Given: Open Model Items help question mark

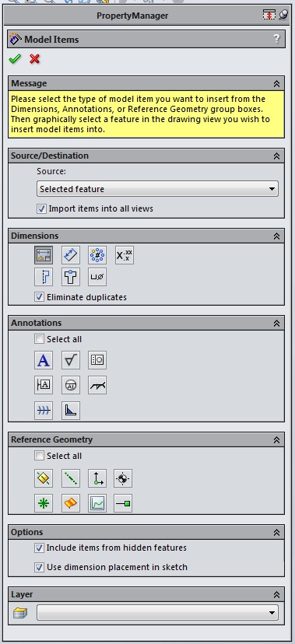Looking at the screenshot, I should (276, 39).
